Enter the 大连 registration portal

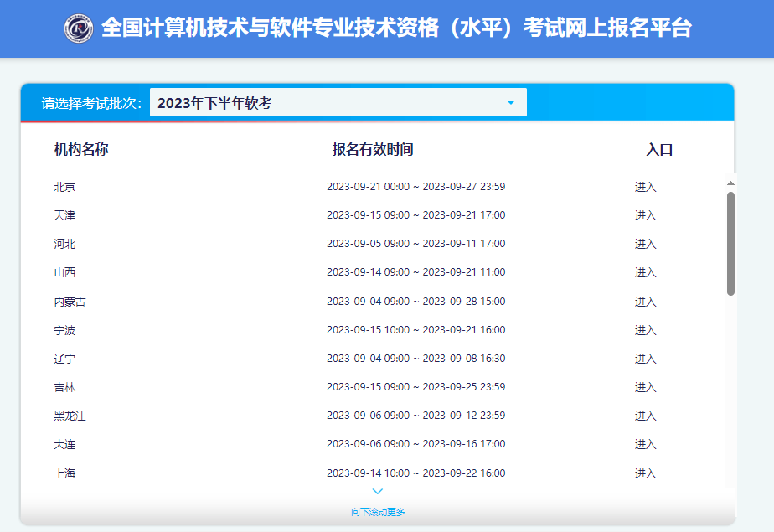[x=646, y=444]
